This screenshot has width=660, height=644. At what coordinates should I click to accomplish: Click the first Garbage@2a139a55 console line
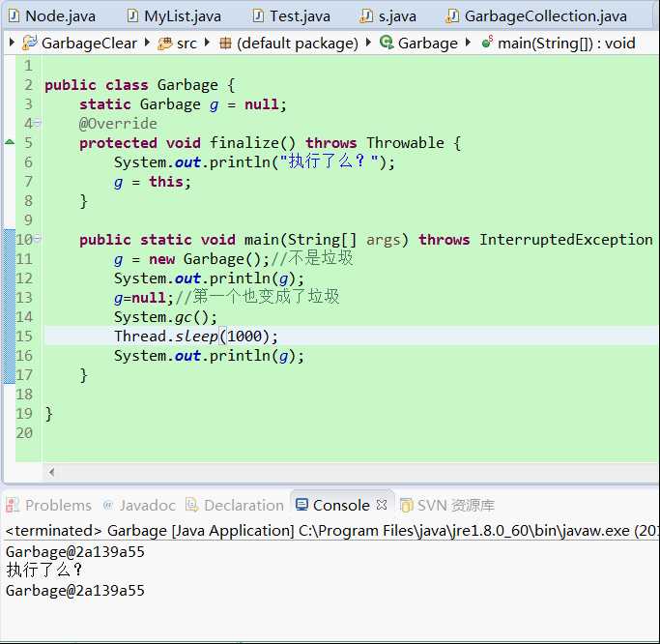pos(75,551)
